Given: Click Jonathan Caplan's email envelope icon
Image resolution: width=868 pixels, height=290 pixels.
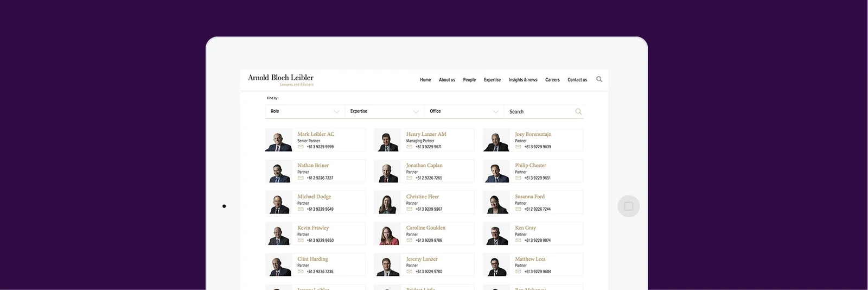Looking at the screenshot, I should pyautogui.click(x=410, y=178).
